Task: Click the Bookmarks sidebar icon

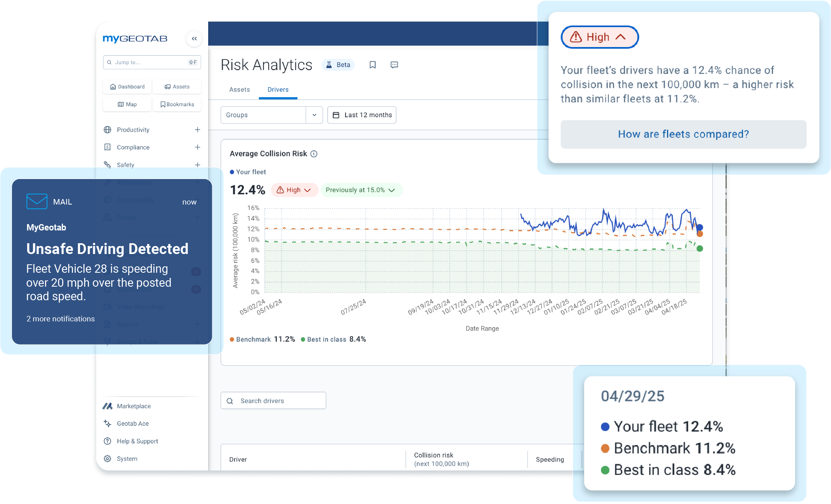Action: 177,104
